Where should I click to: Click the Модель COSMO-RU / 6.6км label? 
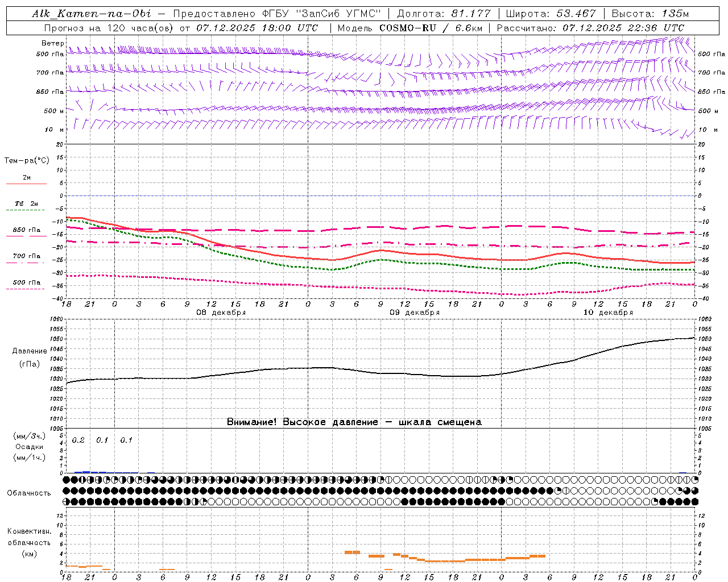410,28
